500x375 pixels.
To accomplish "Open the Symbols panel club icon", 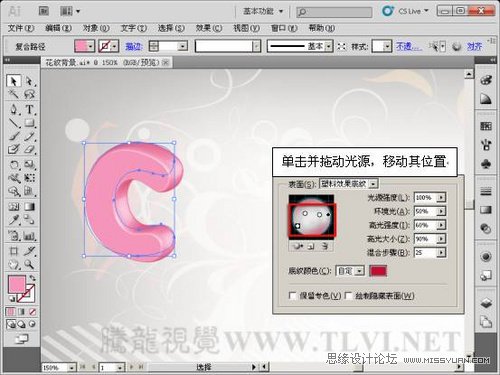I will (486, 164).
